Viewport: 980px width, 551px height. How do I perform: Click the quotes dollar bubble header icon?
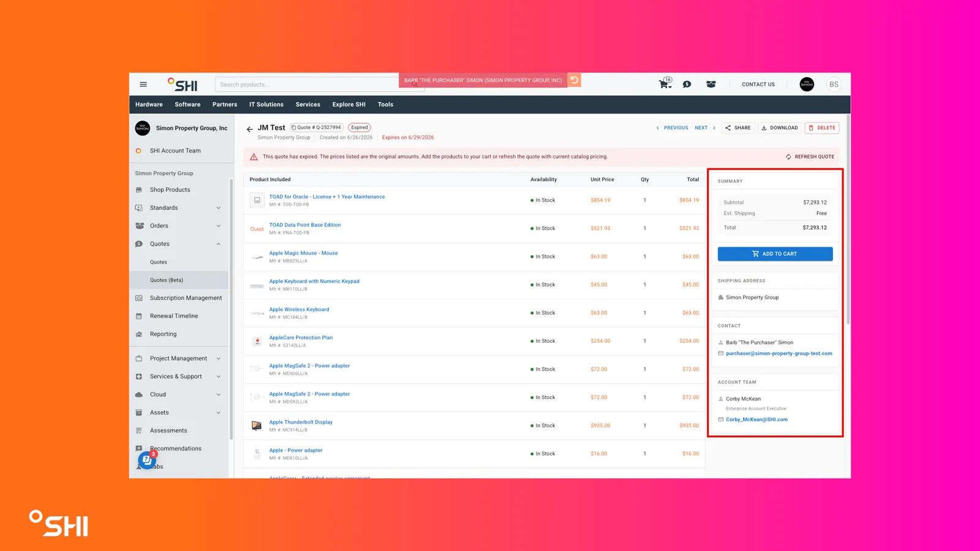tap(687, 84)
